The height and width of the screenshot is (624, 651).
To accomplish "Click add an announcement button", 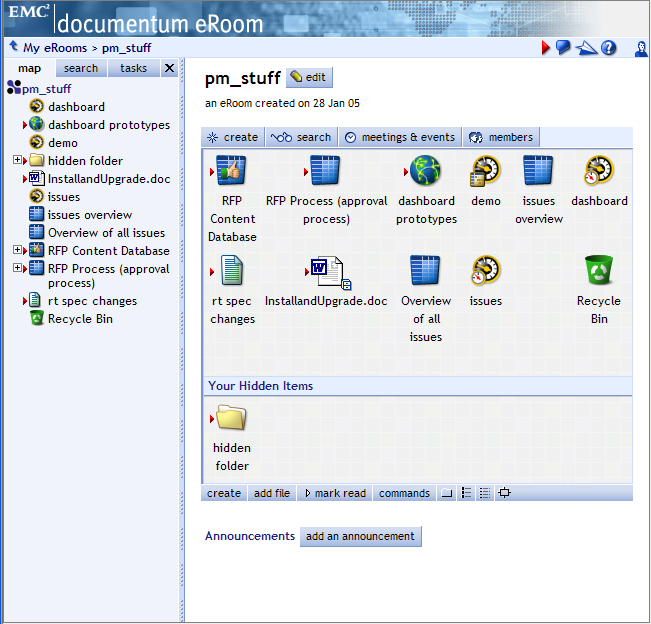I will [360, 536].
